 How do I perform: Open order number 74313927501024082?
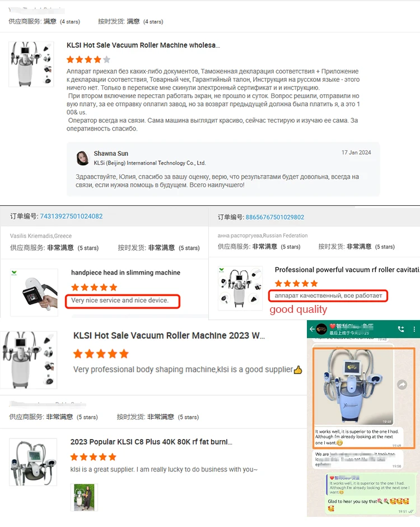pos(71,216)
